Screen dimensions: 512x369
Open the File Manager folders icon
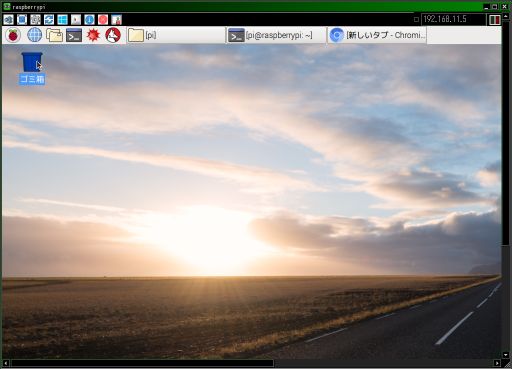54,35
